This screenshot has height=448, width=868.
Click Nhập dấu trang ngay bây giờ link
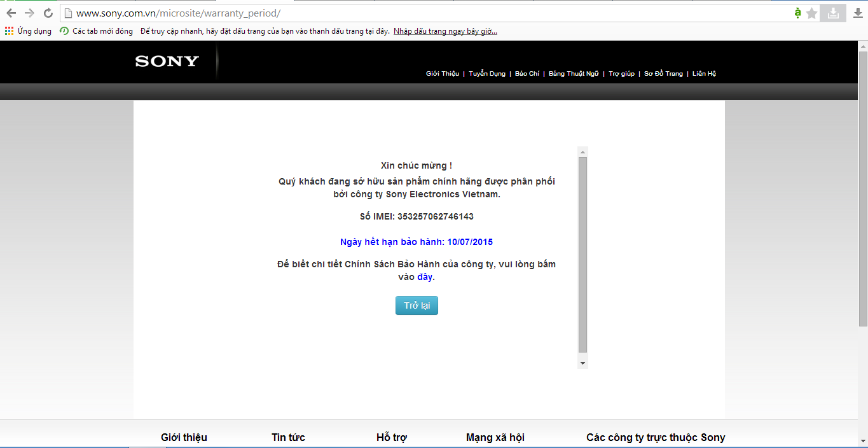pyautogui.click(x=445, y=31)
